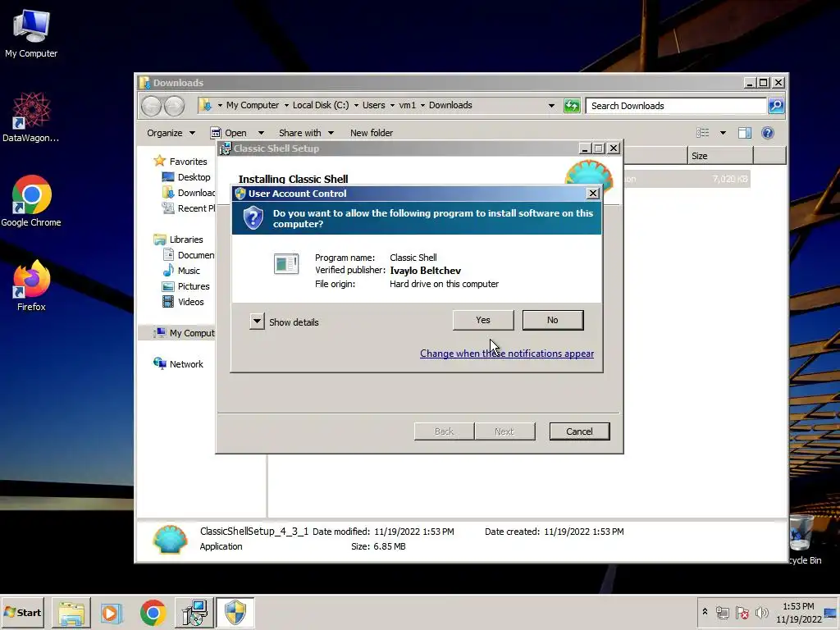The width and height of the screenshot is (840, 630).
Task: Expand vm1 breadcrumb arrow
Action: [x=422, y=106]
